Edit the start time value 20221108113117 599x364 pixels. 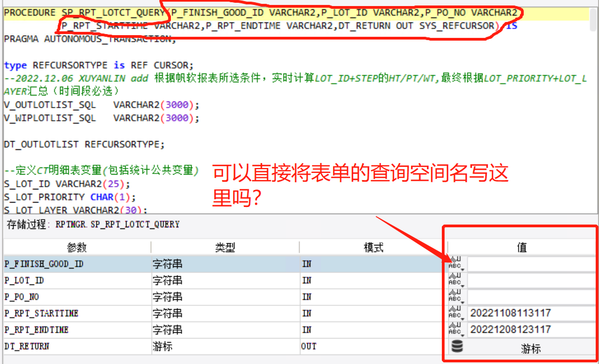pos(531,313)
